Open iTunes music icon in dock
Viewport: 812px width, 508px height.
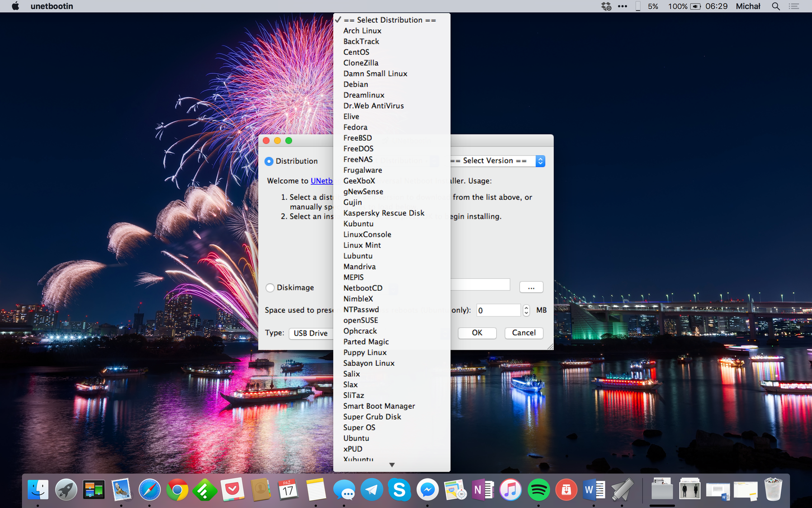tap(511, 490)
